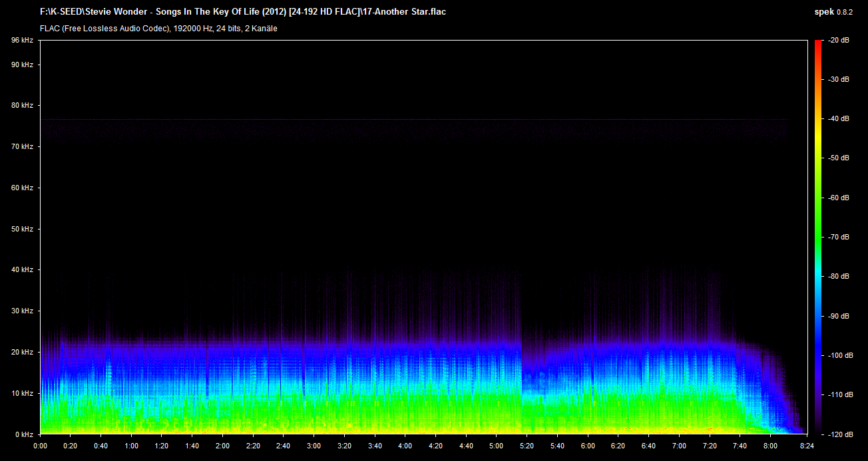Click the FLAC codec info line
Screen dimensions: 868x461
(x=158, y=29)
